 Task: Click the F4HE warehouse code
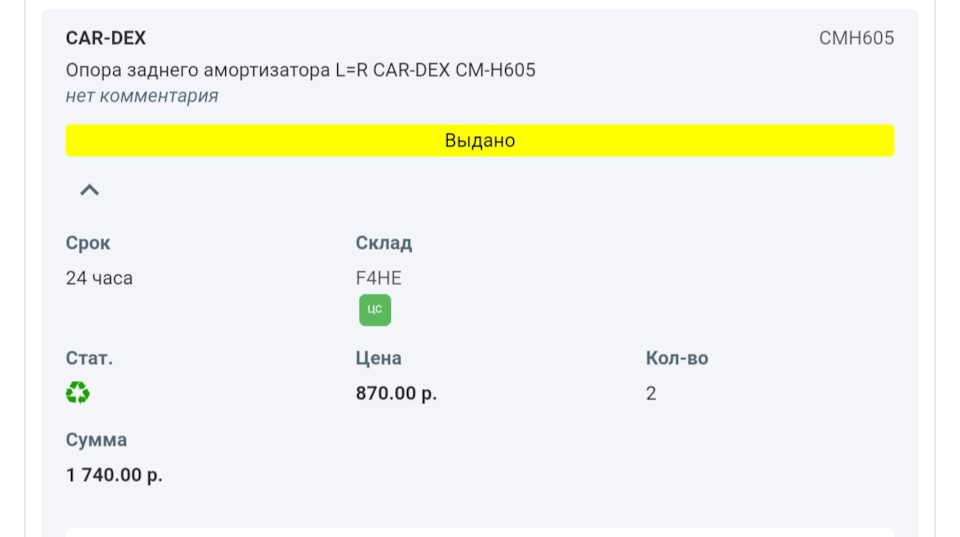379,278
